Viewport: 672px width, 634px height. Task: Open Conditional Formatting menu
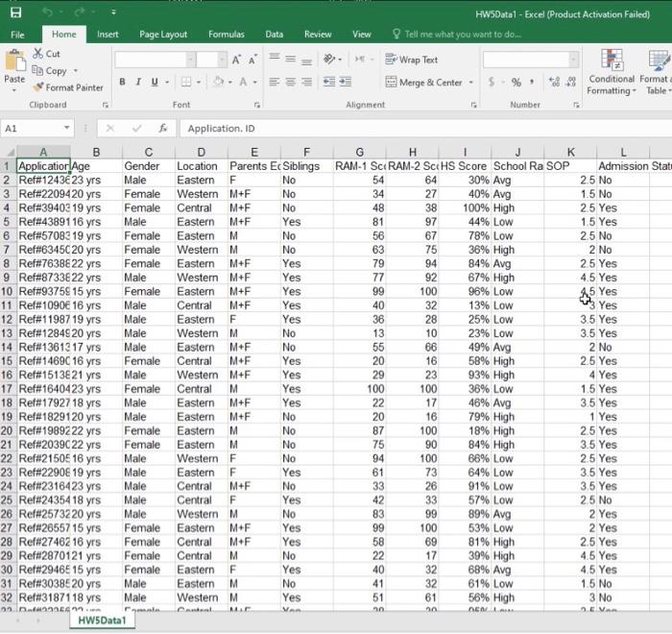pos(612,72)
